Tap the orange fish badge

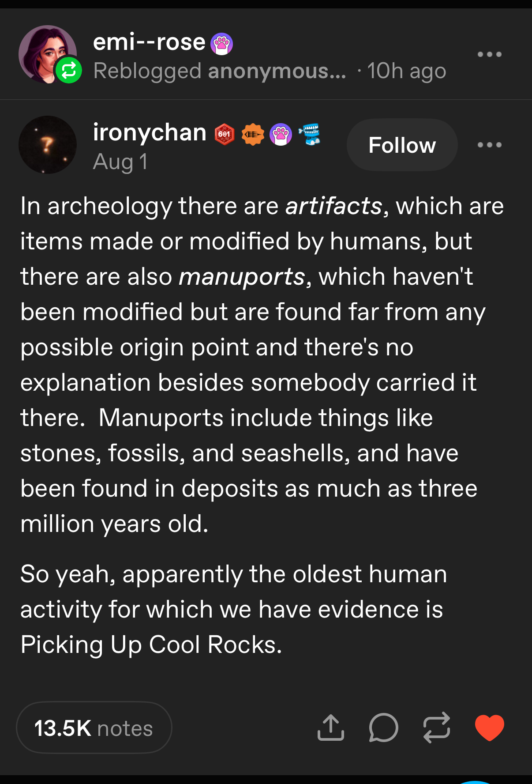point(253,134)
